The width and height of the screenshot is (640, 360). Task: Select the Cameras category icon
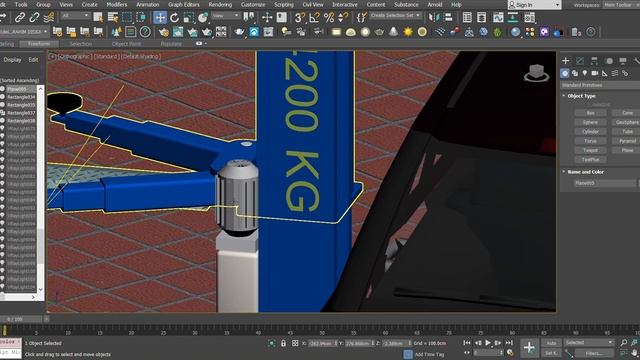point(595,73)
